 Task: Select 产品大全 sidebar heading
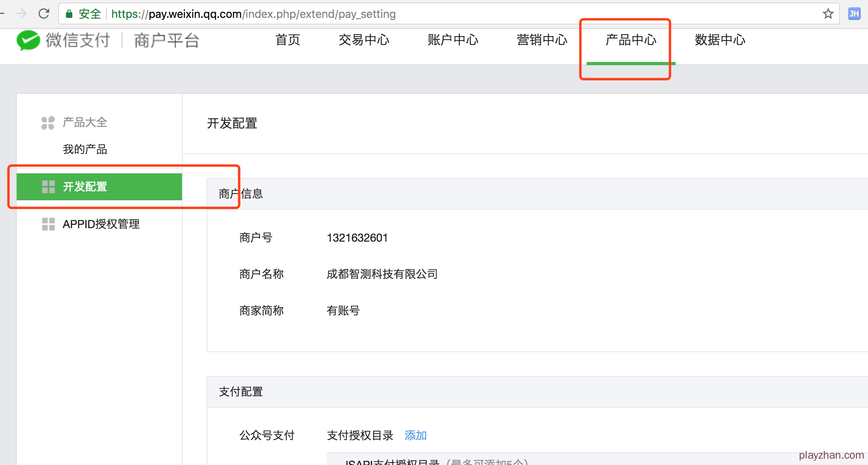[x=85, y=122]
